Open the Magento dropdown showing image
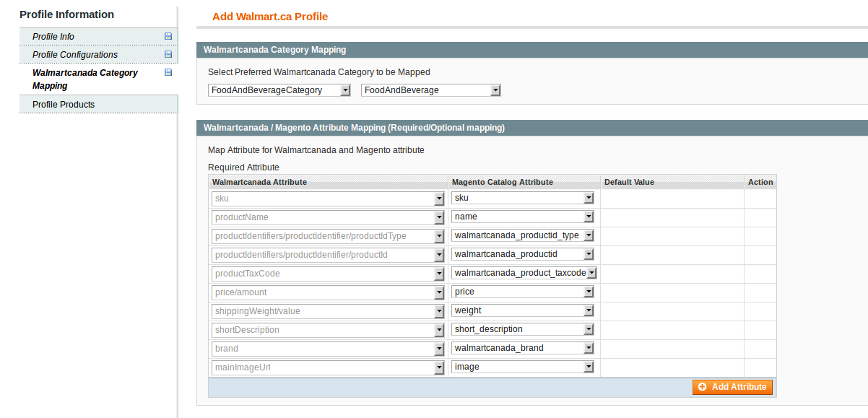Image resolution: width=868 pixels, height=418 pixels. [x=523, y=367]
